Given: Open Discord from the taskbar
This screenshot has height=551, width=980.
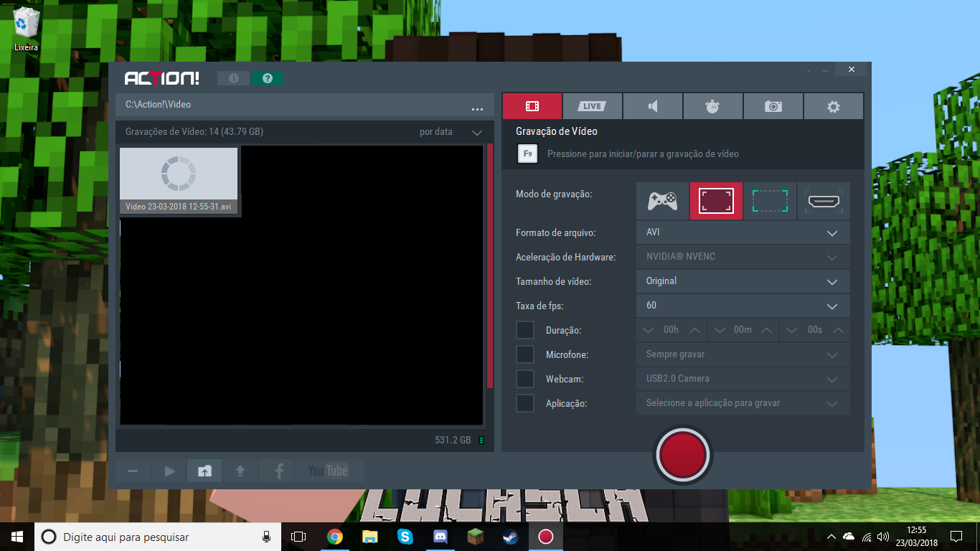Looking at the screenshot, I should click(x=440, y=537).
